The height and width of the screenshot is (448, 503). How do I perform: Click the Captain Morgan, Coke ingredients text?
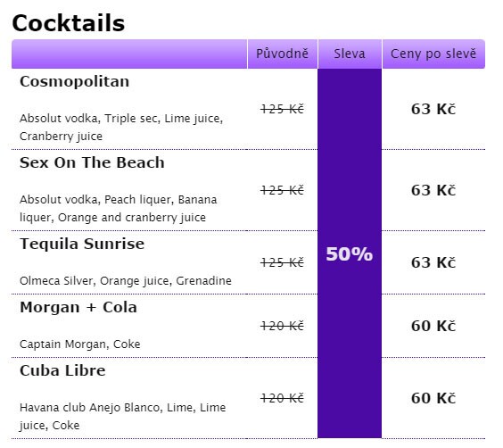[x=80, y=344]
